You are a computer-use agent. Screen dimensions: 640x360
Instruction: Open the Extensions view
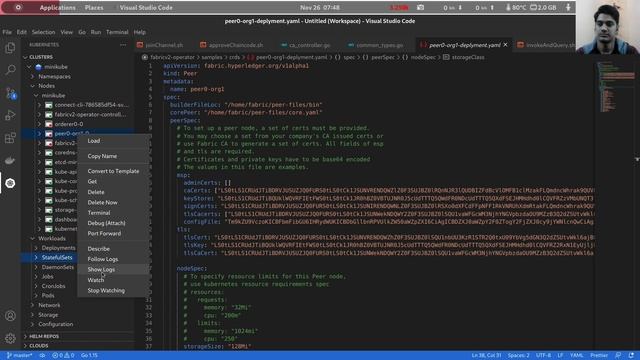[x=10, y=138]
